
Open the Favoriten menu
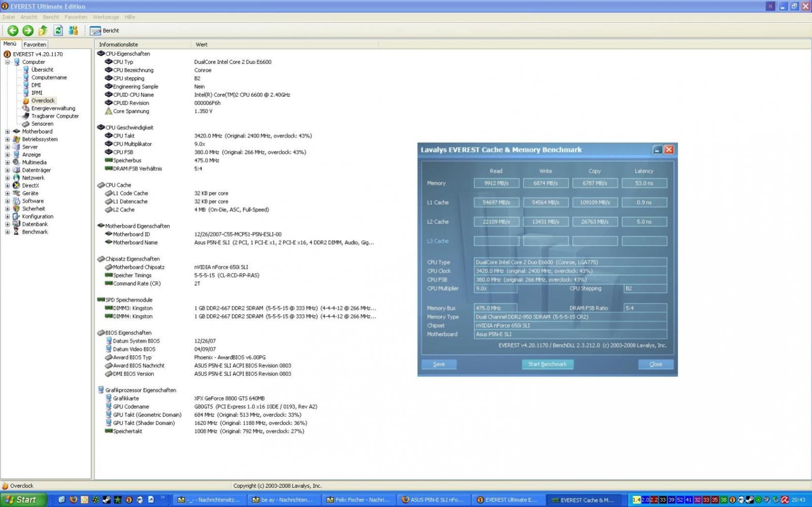pos(76,17)
